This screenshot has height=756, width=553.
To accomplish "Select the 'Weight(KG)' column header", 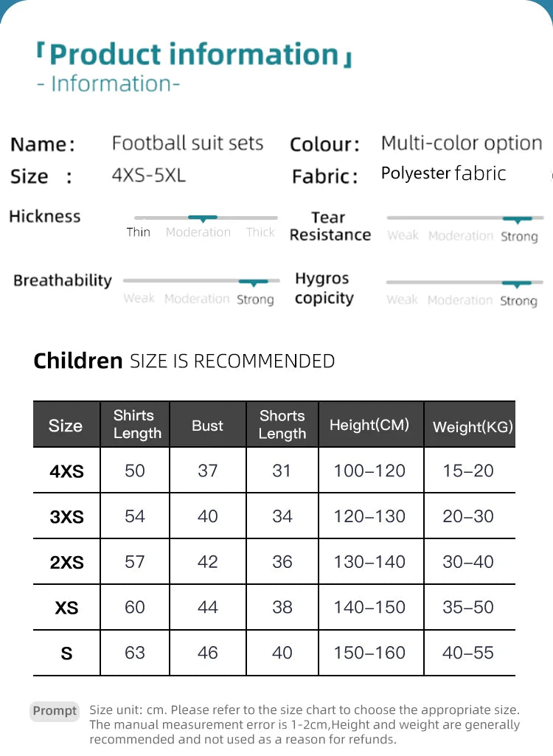I will 473,426.
